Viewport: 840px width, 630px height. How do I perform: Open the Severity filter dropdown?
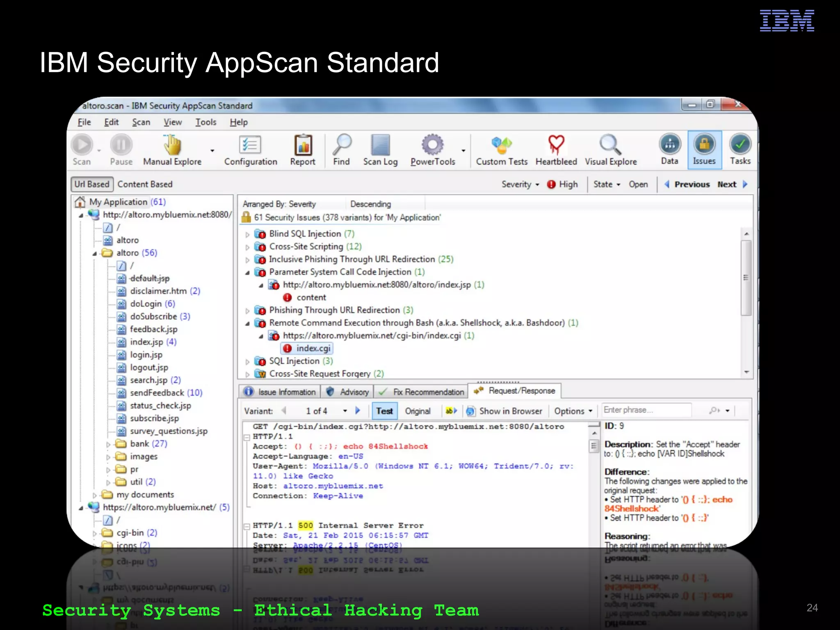pos(520,184)
